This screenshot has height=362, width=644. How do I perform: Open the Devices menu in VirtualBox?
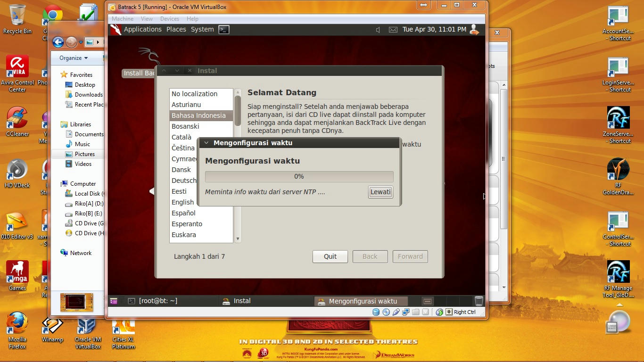click(x=169, y=19)
